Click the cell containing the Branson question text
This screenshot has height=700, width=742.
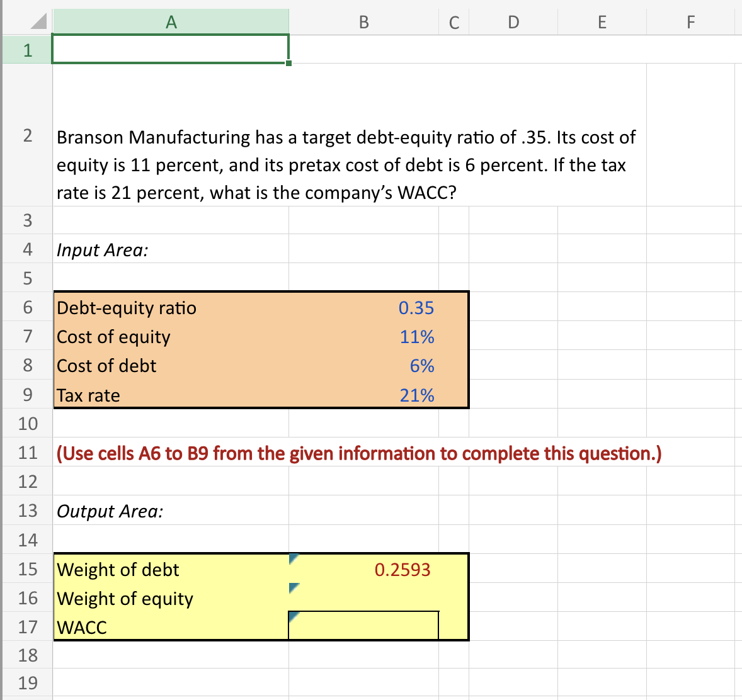(x=252, y=165)
